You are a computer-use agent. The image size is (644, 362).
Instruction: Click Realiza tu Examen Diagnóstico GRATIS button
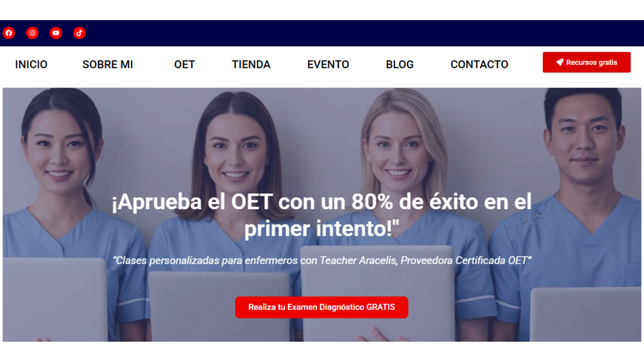point(322,307)
